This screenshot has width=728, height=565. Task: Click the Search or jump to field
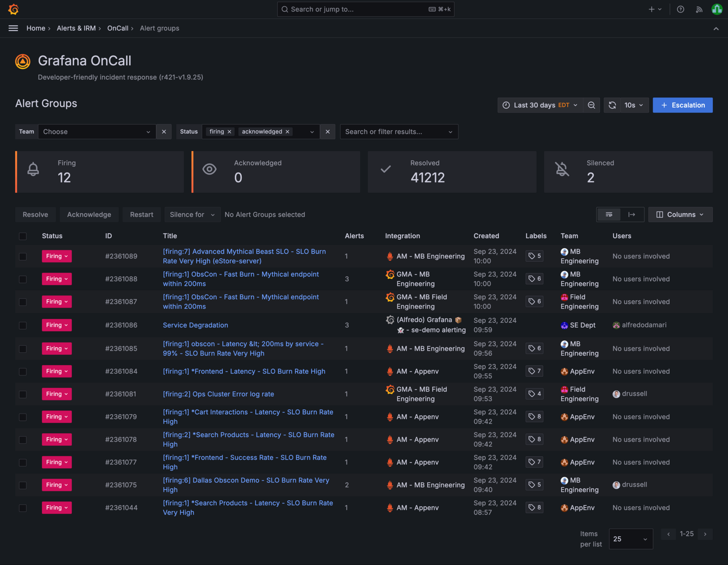click(366, 9)
